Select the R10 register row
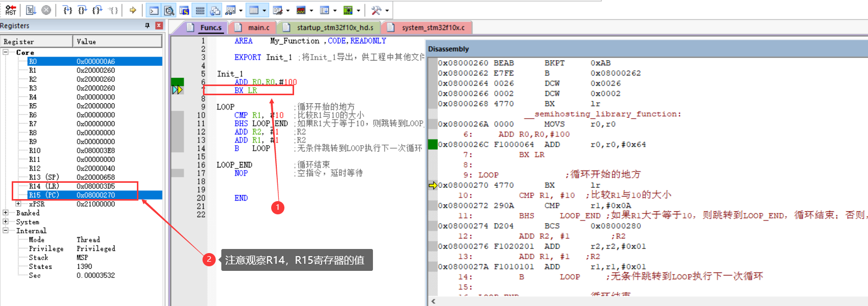Screen dimensions: 868x306 click(x=95, y=151)
